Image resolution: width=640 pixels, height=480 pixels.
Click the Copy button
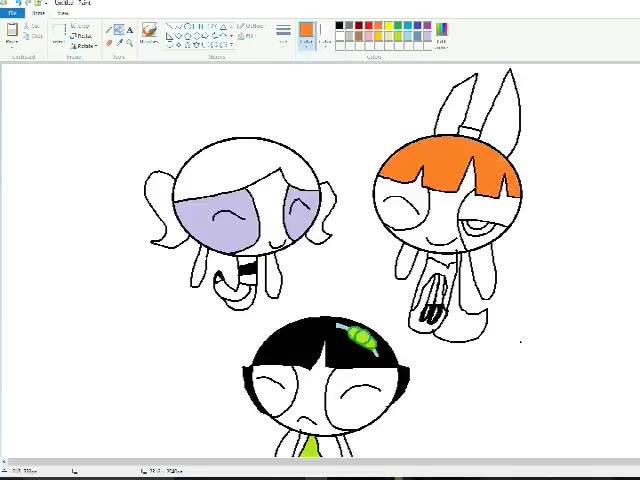(33, 36)
